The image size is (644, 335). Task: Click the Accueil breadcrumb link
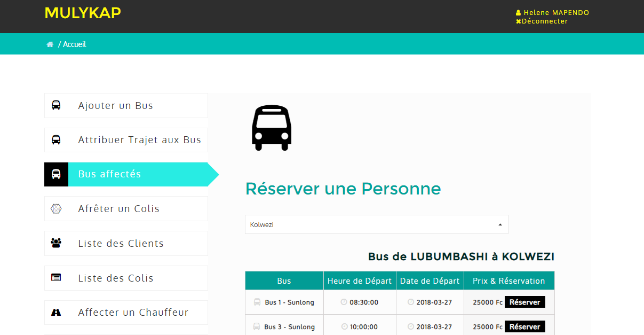coord(74,44)
